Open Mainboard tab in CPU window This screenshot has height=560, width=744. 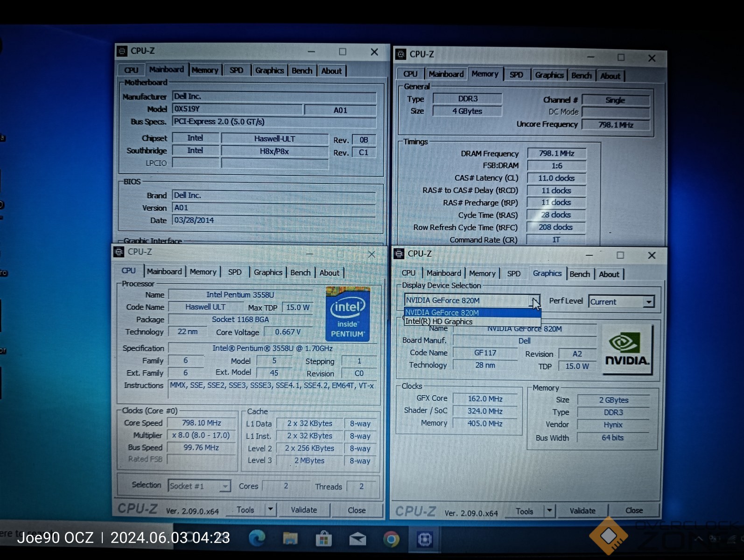(x=164, y=272)
